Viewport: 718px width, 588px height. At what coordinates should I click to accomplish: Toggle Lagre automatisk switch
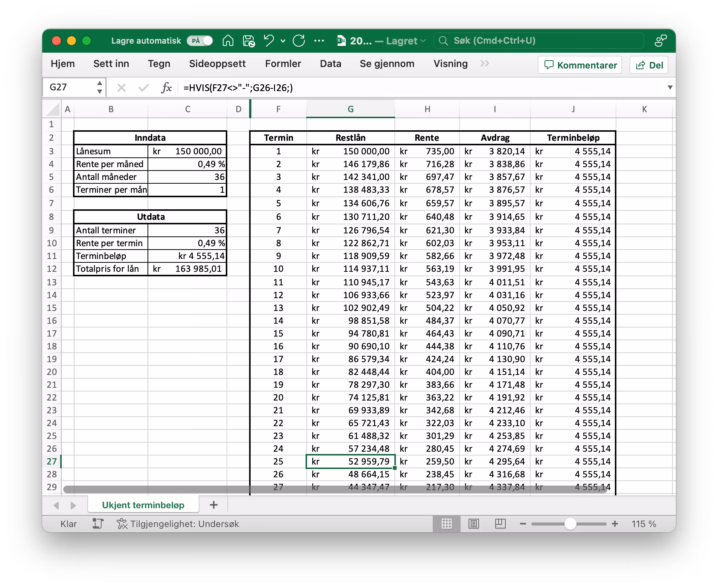point(200,41)
